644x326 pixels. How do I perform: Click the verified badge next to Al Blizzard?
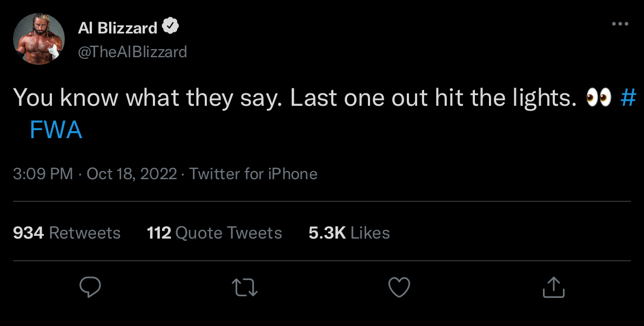tap(171, 26)
